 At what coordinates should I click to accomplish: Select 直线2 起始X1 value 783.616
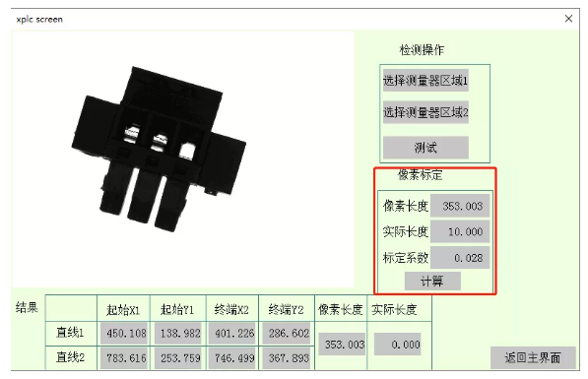click(124, 358)
